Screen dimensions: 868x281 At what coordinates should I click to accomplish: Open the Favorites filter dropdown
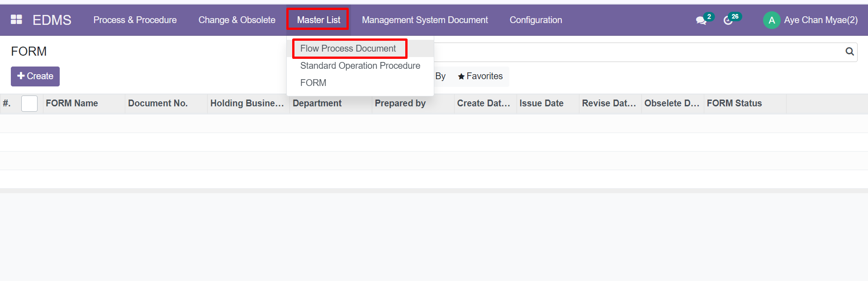pyautogui.click(x=480, y=76)
